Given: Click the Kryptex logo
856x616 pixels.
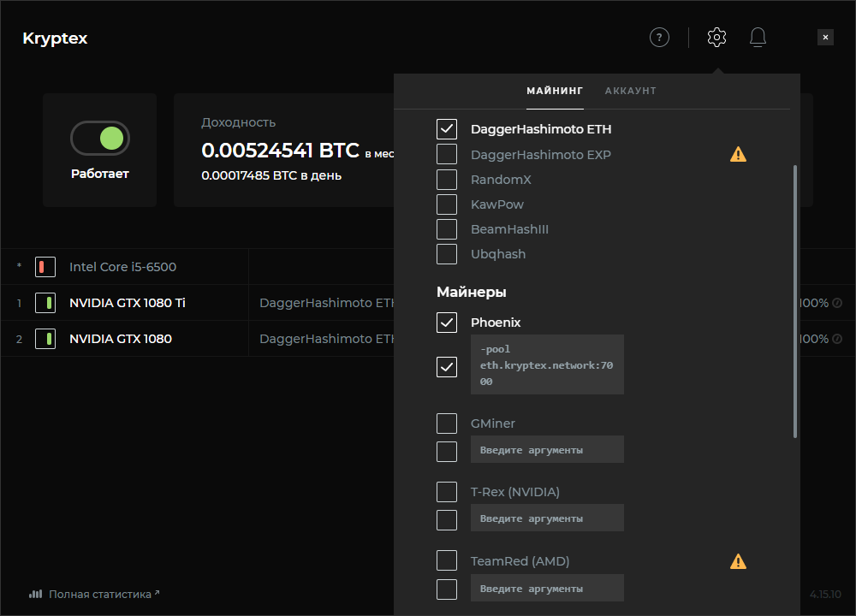Looking at the screenshot, I should (x=55, y=38).
